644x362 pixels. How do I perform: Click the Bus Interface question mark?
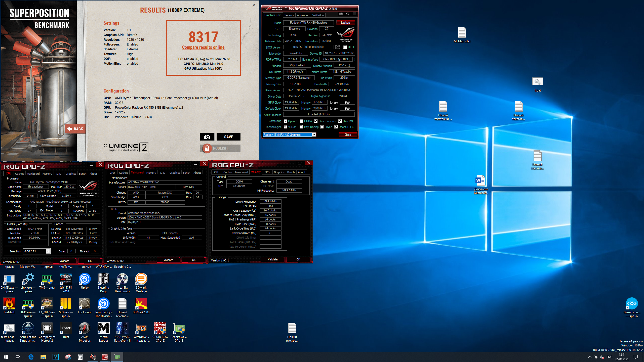click(354, 59)
